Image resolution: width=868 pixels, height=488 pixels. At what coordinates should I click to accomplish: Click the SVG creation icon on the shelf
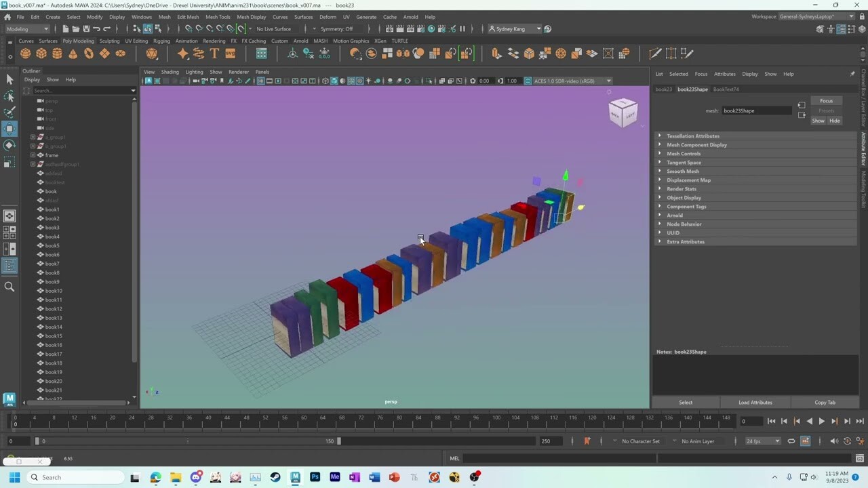click(x=231, y=54)
